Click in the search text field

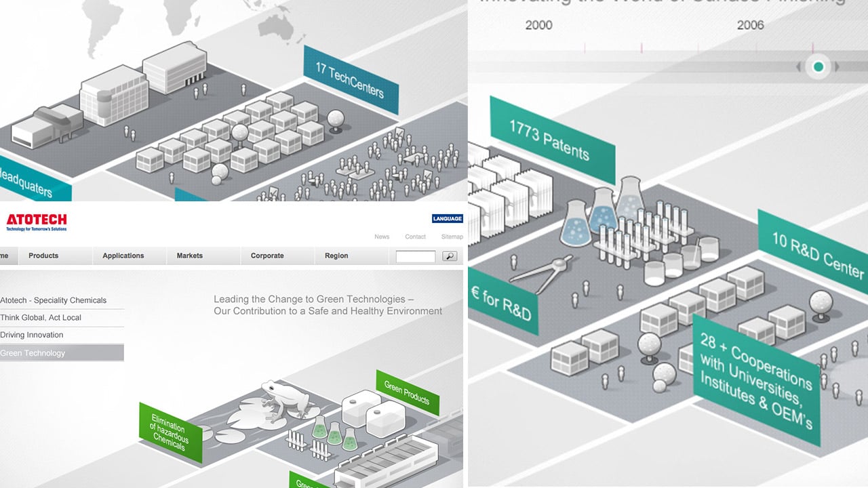point(416,256)
